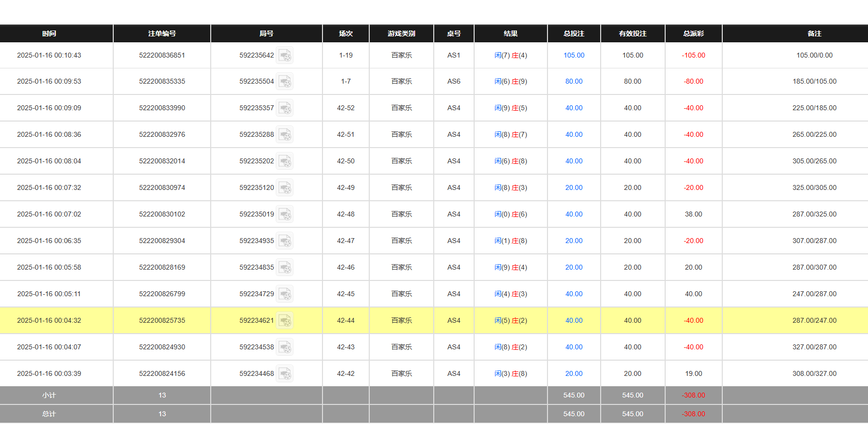
Task: Select the 小计 subtotal row label
Action: click(49, 396)
